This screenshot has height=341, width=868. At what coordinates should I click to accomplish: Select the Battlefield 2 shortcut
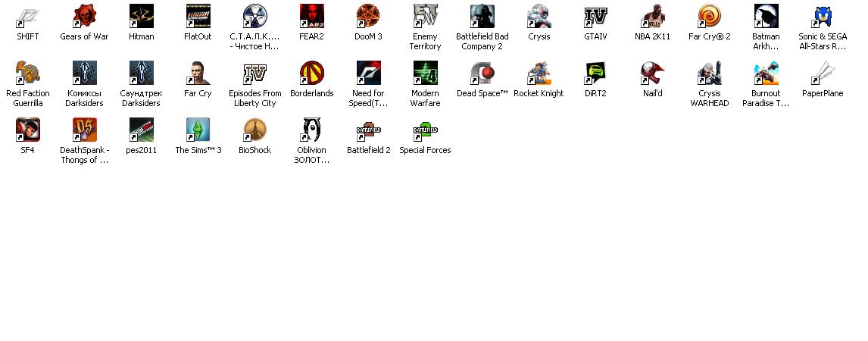pos(368,132)
